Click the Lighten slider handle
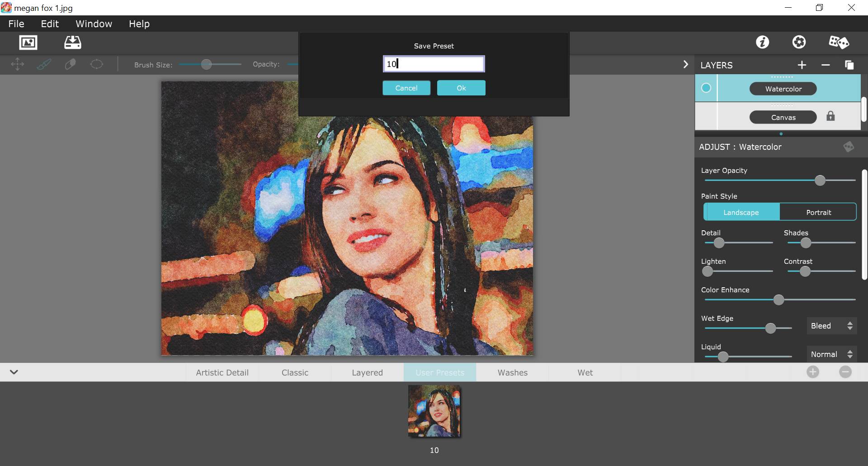Image resolution: width=868 pixels, height=466 pixels. point(708,271)
